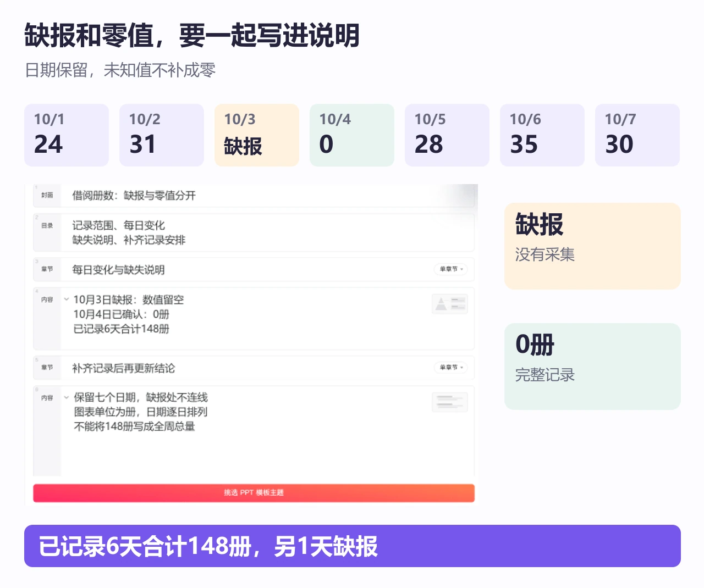Image resolution: width=704 pixels, height=588 pixels.
Task: Click the line 10月3日缺报:数值留空
Action: coord(129,300)
